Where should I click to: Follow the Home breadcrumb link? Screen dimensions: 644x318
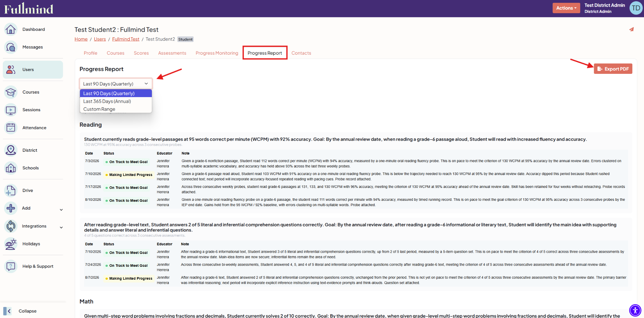pyautogui.click(x=81, y=39)
